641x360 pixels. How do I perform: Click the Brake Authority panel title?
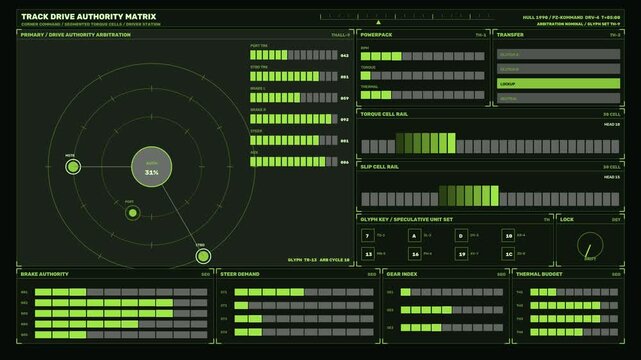pyautogui.click(x=45, y=274)
